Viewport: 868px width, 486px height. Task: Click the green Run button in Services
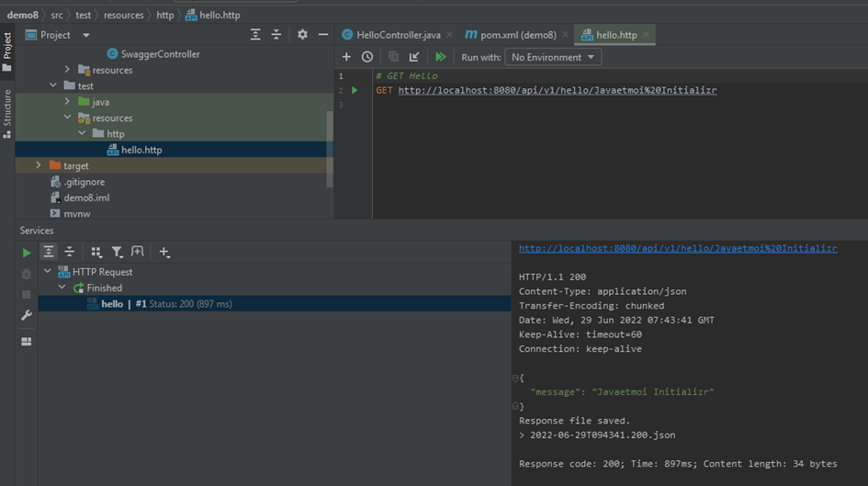pos(26,253)
